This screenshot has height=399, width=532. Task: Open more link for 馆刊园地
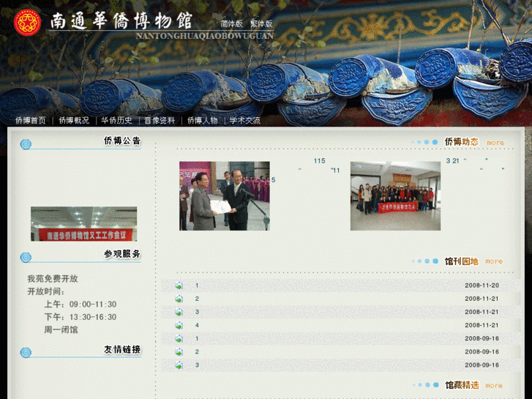pyautogui.click(x=494, y=261)
